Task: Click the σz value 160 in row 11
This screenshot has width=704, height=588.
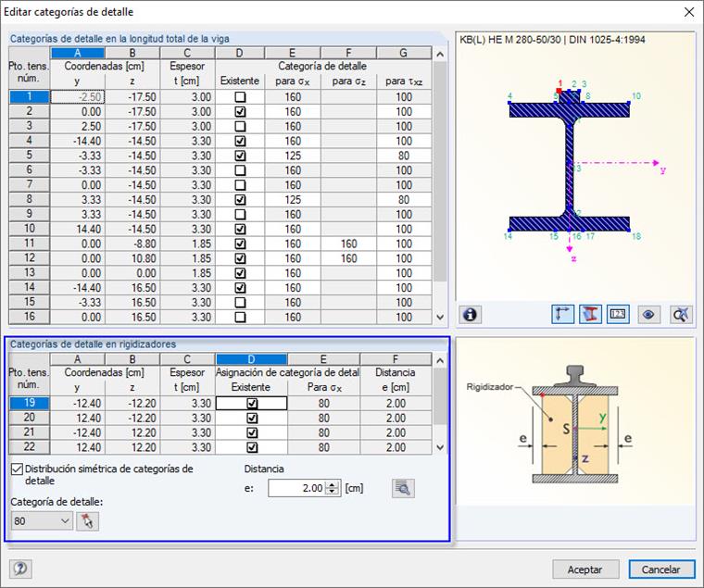Action: (x=348, y=244)
